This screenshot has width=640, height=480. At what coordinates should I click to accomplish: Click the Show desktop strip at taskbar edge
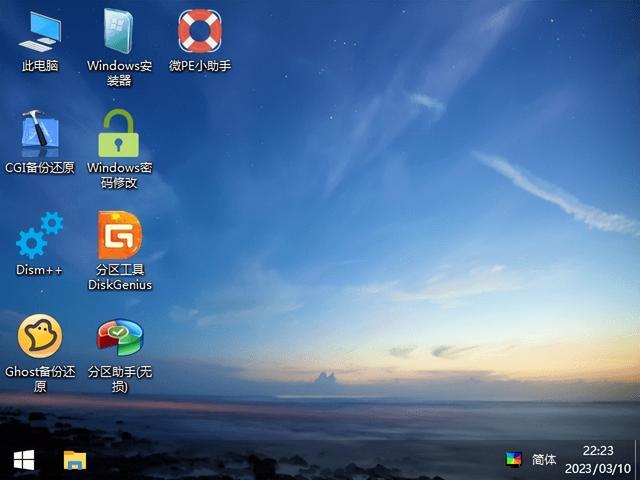click(637, 460)
